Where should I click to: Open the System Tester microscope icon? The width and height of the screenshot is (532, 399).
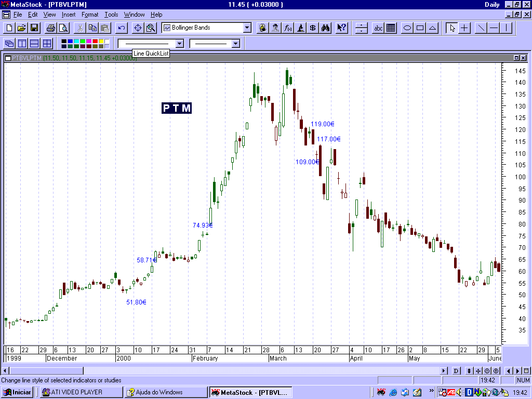point(300,28)
